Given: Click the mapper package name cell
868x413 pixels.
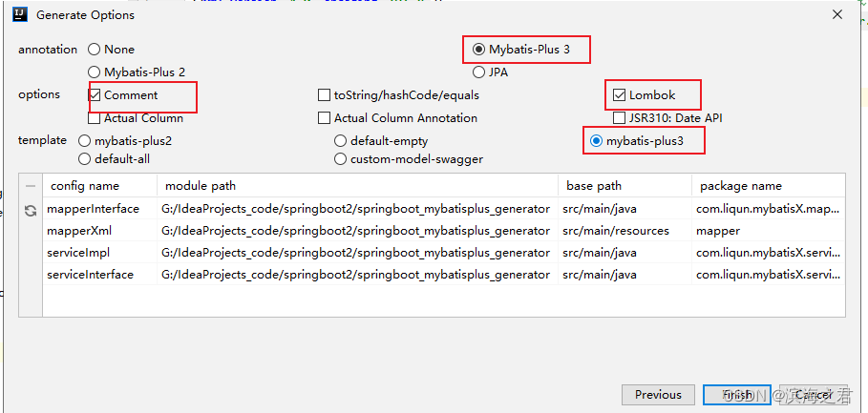Looking at the screenshot, I should (769, 231).
